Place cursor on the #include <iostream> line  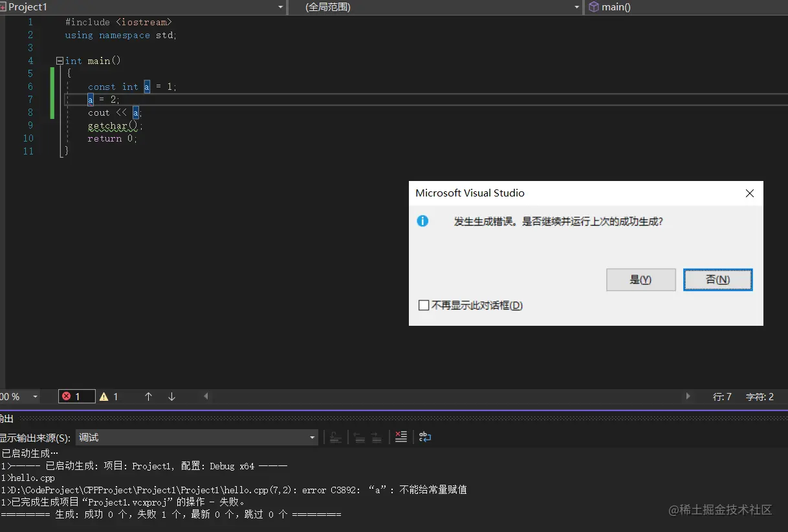[118, 22]
